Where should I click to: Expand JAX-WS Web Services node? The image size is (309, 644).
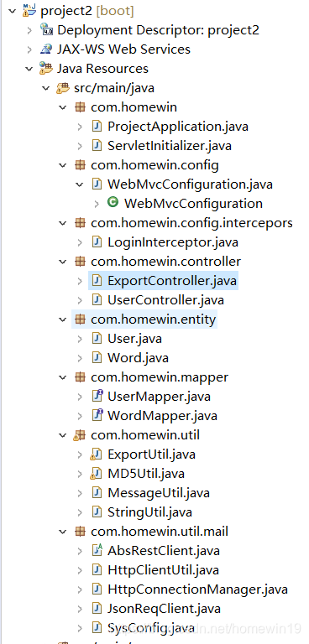coord(29,49)
